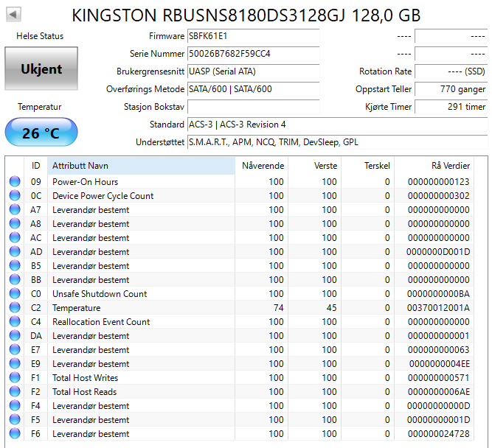Click the status icon for Reallocation Event Count

click(15, 322)
